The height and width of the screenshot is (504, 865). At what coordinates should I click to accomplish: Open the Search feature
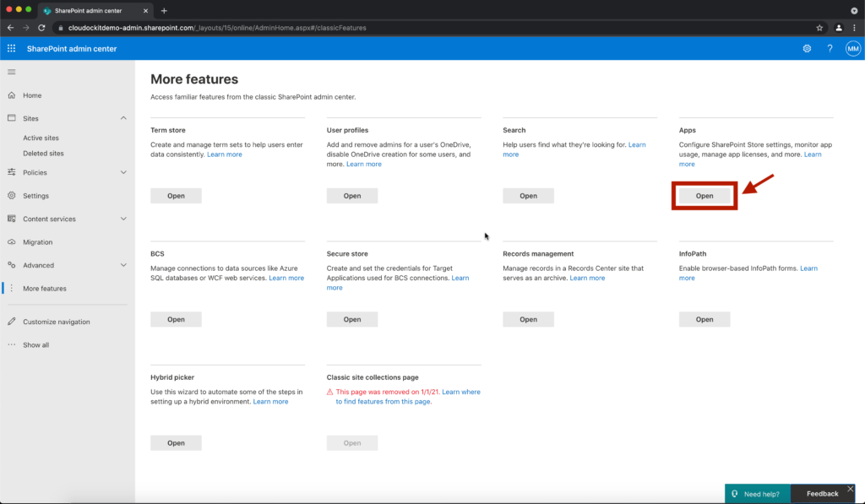[528, 196]
